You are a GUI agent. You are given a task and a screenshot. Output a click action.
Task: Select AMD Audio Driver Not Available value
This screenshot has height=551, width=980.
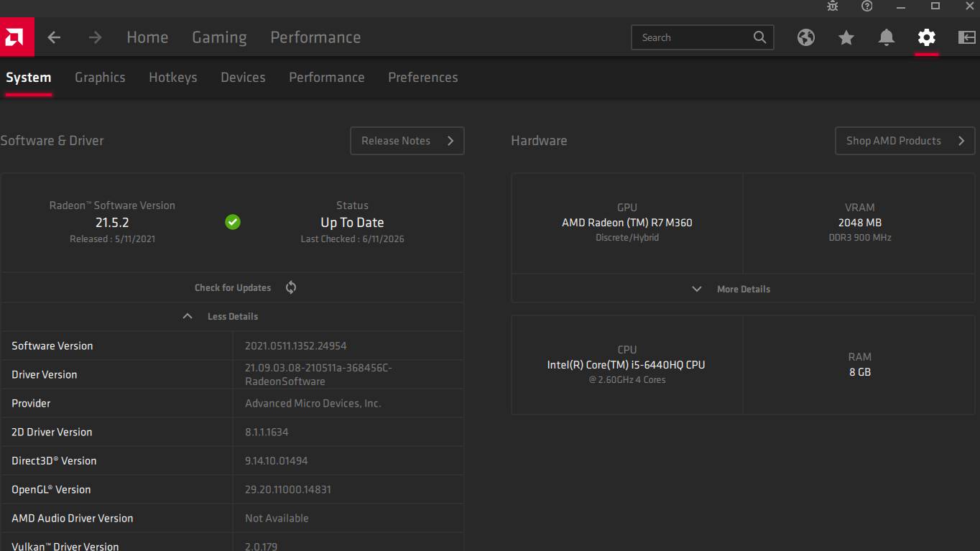277,518
